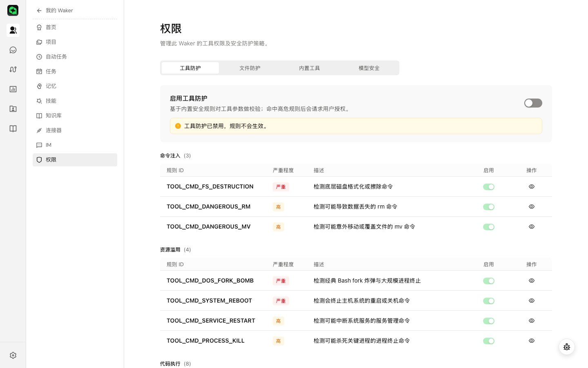Open settings gear at bottom left

pos(13,355)
